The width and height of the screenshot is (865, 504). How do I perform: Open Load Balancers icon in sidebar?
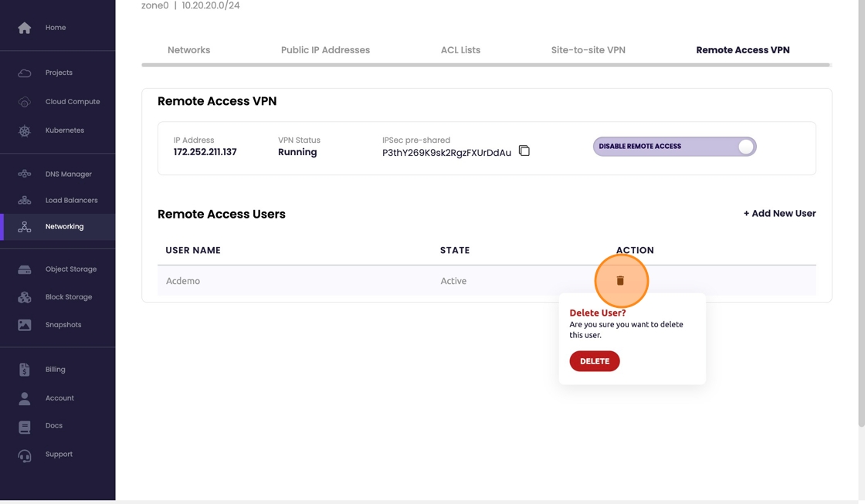pyautogui.click(x=25, y=201)
